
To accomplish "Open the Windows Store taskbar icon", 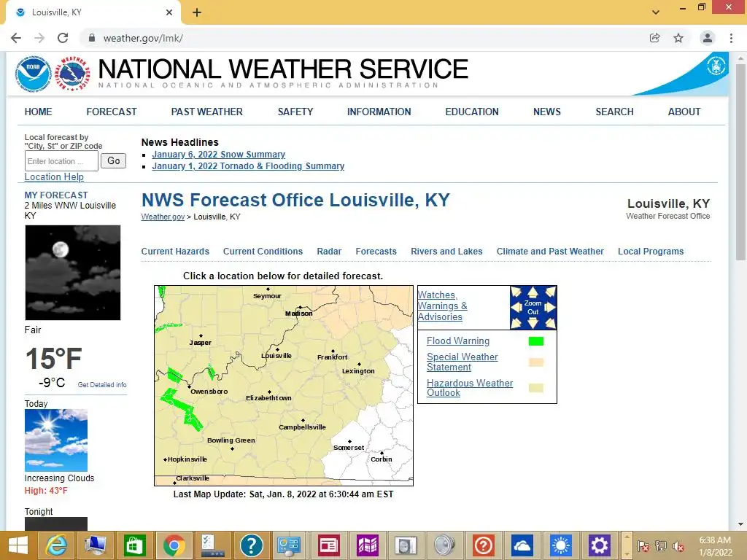I will 134,545.
